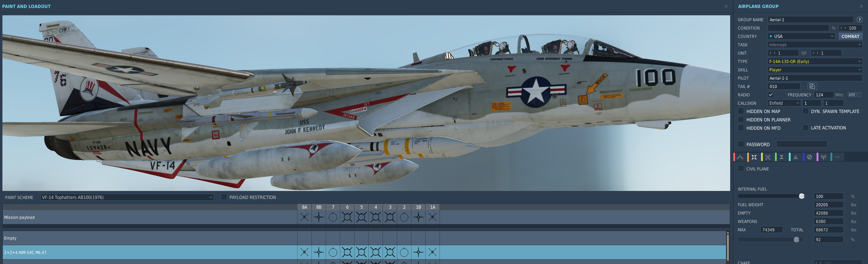Click station 8A icon in Mission payload row
The image size is (868, 264).
tap(304, 217)
